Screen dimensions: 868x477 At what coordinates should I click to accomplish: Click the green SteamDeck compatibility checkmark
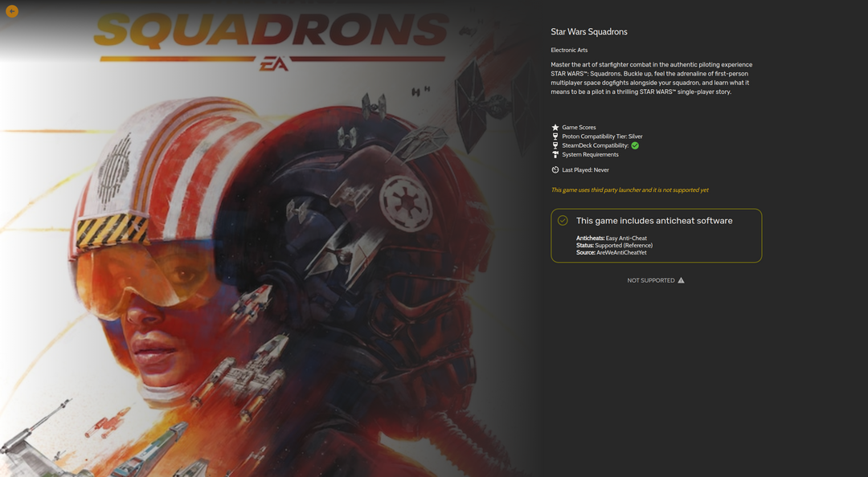click(635, 145)
